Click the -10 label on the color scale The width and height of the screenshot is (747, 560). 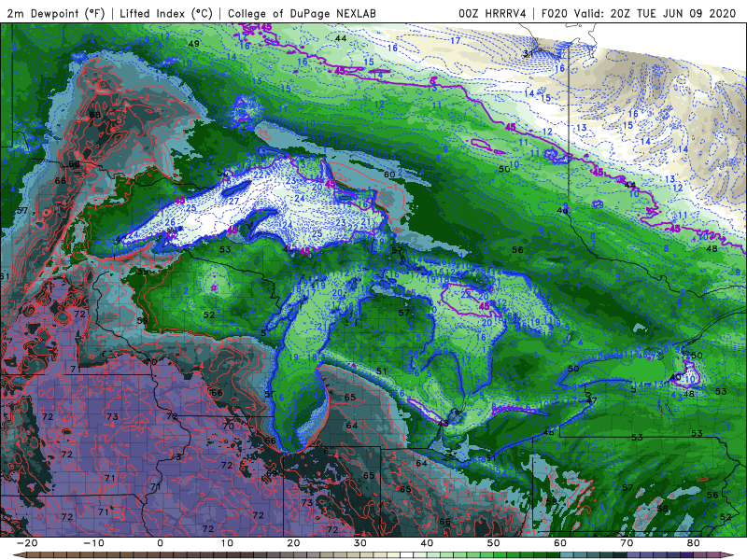click(x=92, y=543)
